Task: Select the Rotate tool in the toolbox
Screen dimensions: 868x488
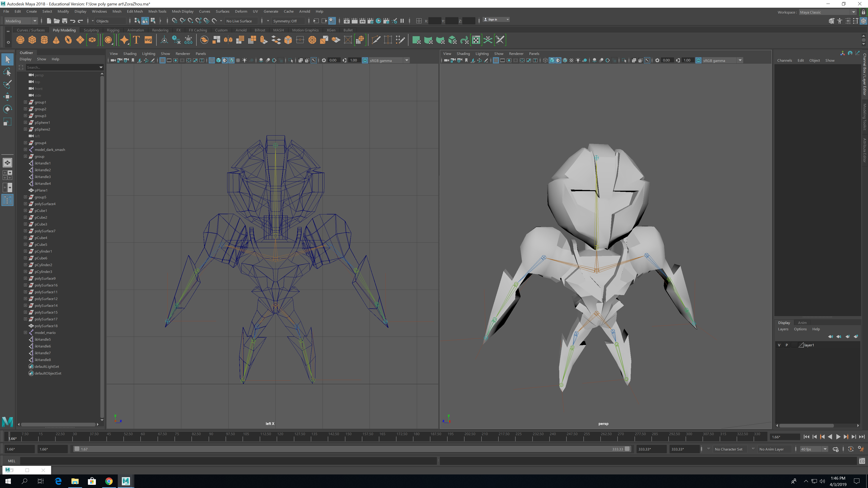Action: point(7,109)
